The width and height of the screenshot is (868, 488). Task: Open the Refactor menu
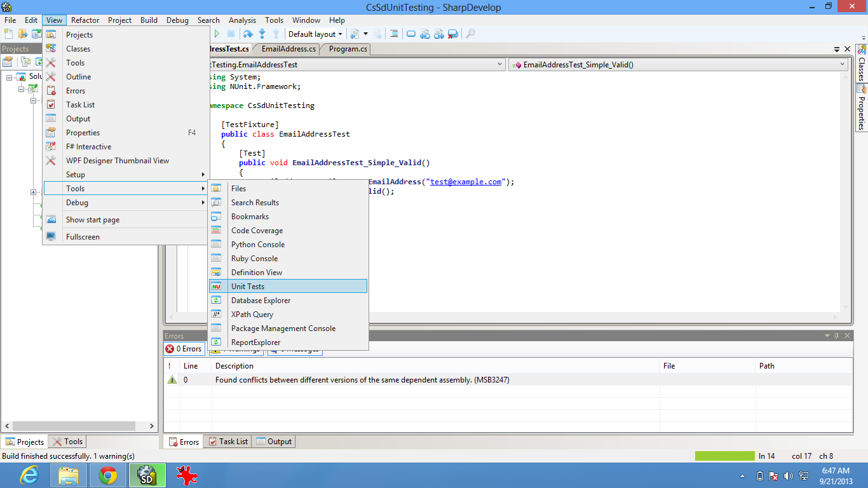(85, 20)
